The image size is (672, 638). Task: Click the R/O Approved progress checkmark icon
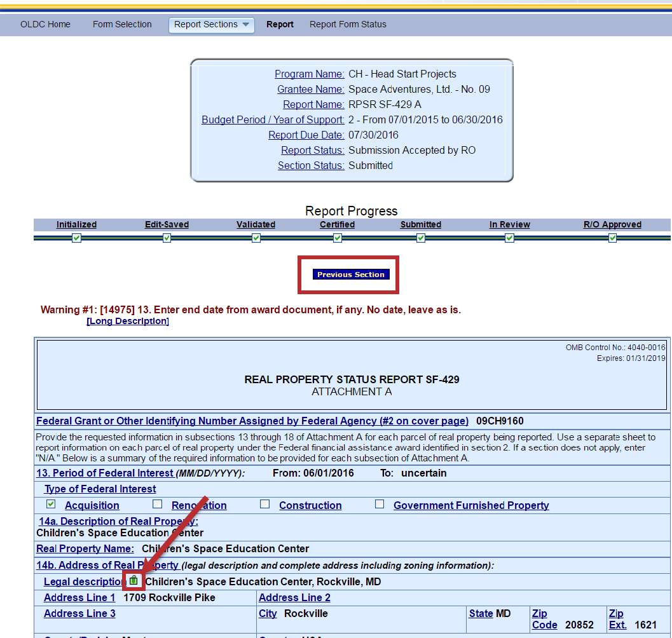pyautogui.click(x=612, y=238)
